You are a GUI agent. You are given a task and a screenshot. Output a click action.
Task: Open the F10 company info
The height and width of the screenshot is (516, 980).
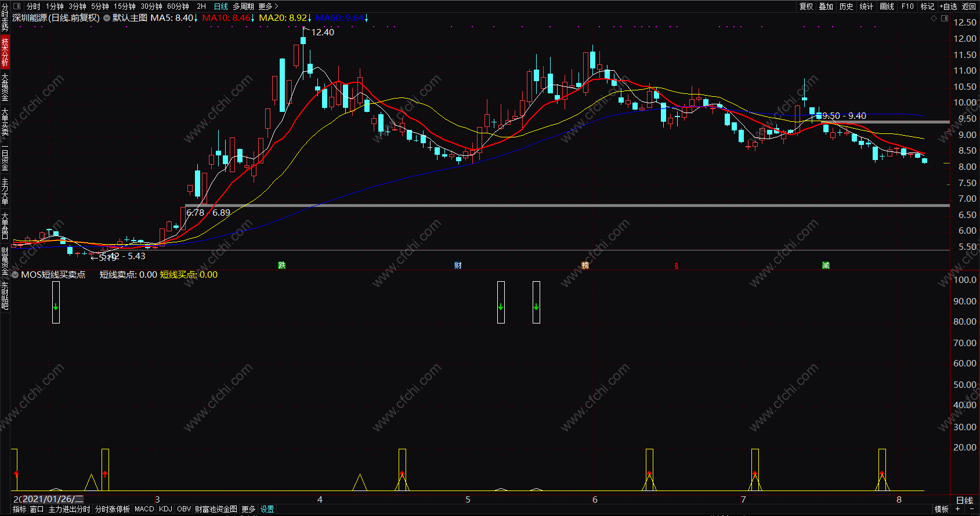907,6
